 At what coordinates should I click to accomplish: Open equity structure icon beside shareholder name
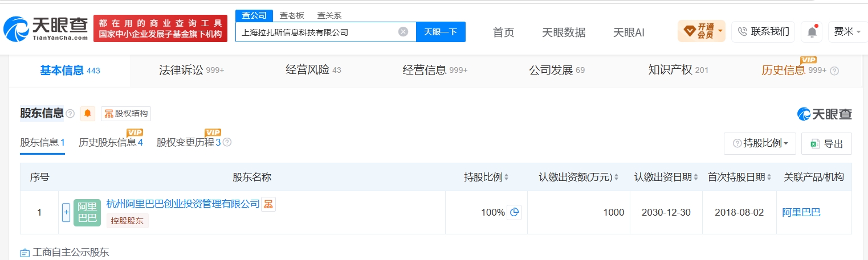click(268, 204)
